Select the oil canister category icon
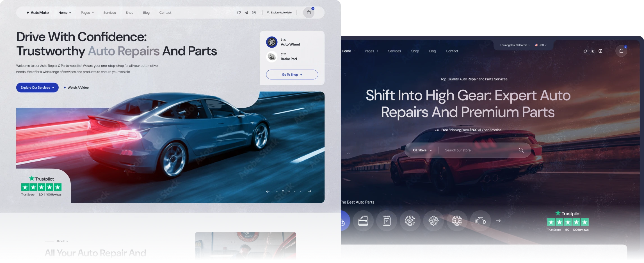This screenshot has height=263, width=644. point(387,221)
